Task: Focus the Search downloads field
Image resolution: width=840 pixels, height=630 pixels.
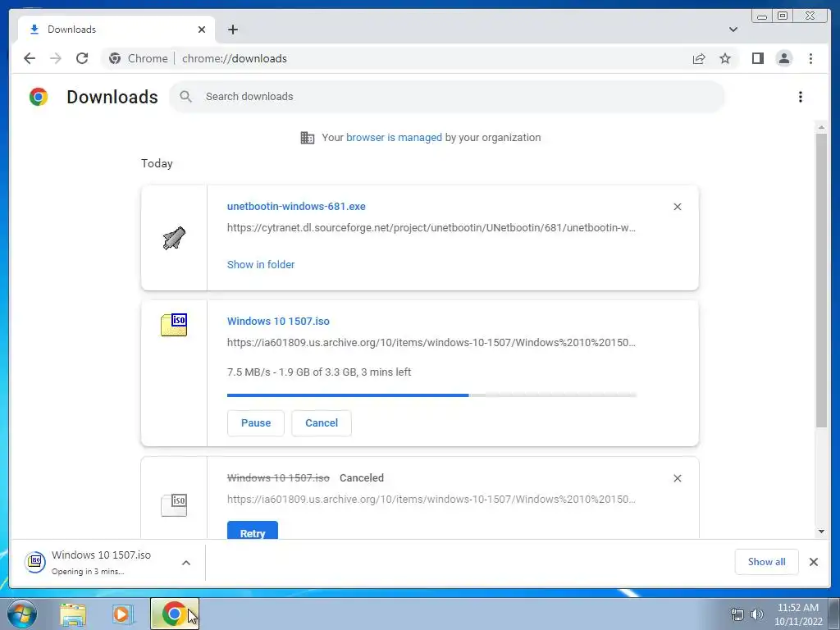Action: coord(447,97)
